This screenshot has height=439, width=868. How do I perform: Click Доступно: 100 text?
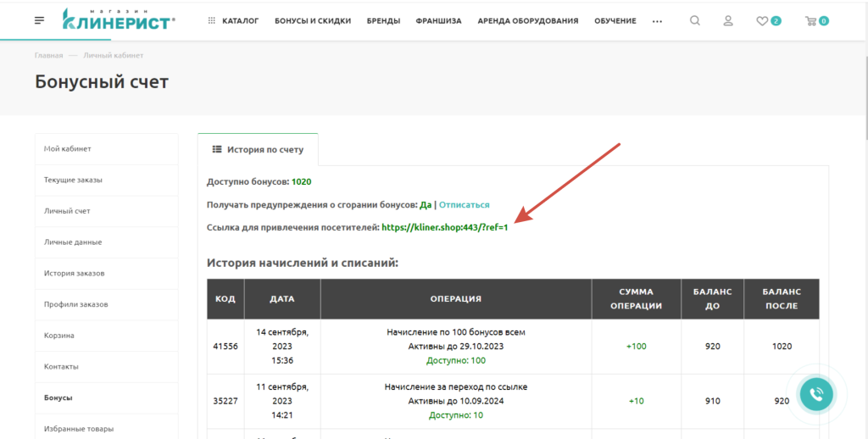pos(456,360)
